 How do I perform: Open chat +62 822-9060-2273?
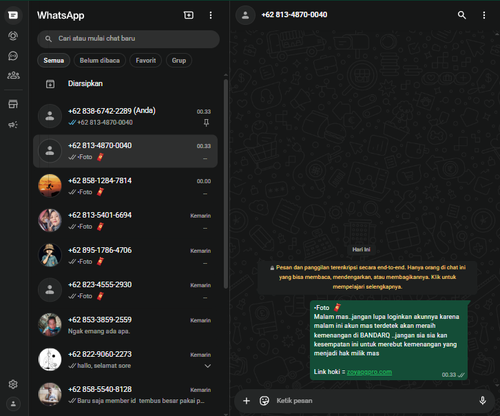coord(125,360)
